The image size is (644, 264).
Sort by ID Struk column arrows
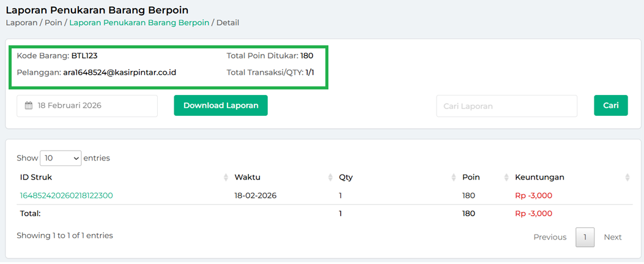[227, 178]
